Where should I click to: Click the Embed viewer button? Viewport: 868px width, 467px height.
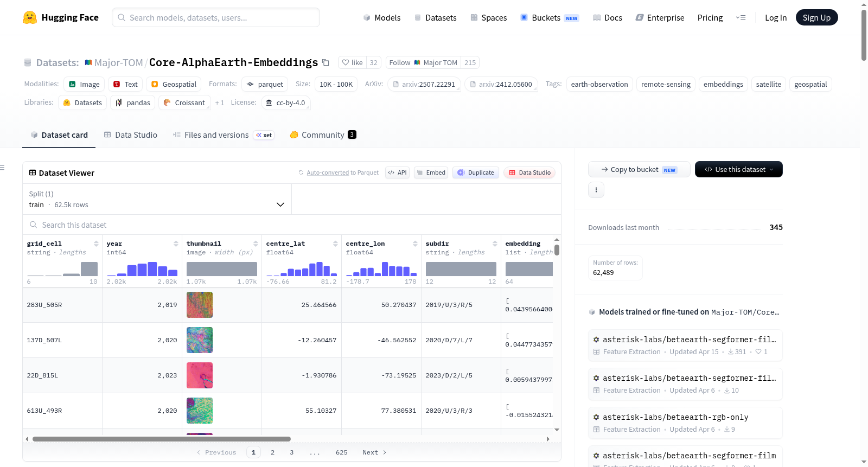click(x=431, y=172)
